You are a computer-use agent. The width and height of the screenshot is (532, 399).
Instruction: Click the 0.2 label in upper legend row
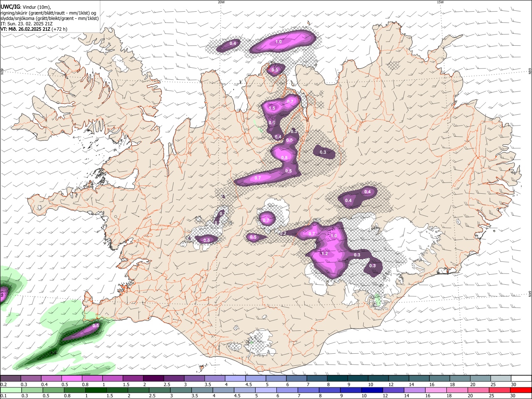coord(3,384)
